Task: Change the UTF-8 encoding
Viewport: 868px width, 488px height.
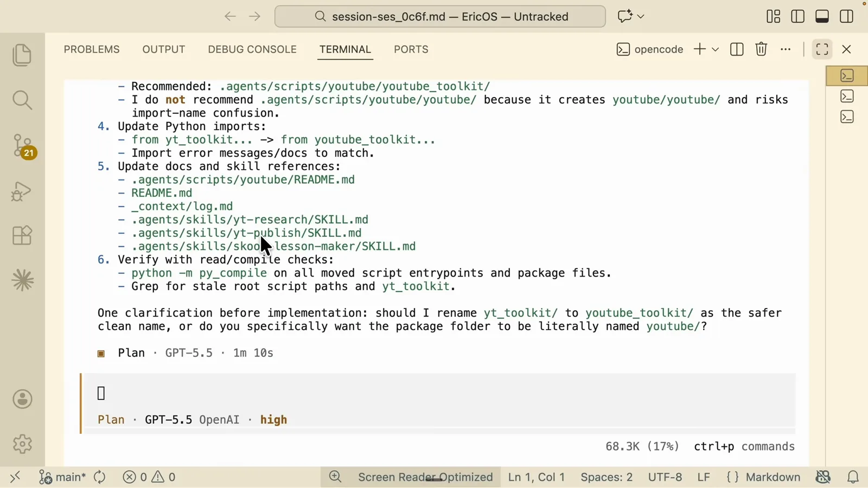Action: click(665, 477)
